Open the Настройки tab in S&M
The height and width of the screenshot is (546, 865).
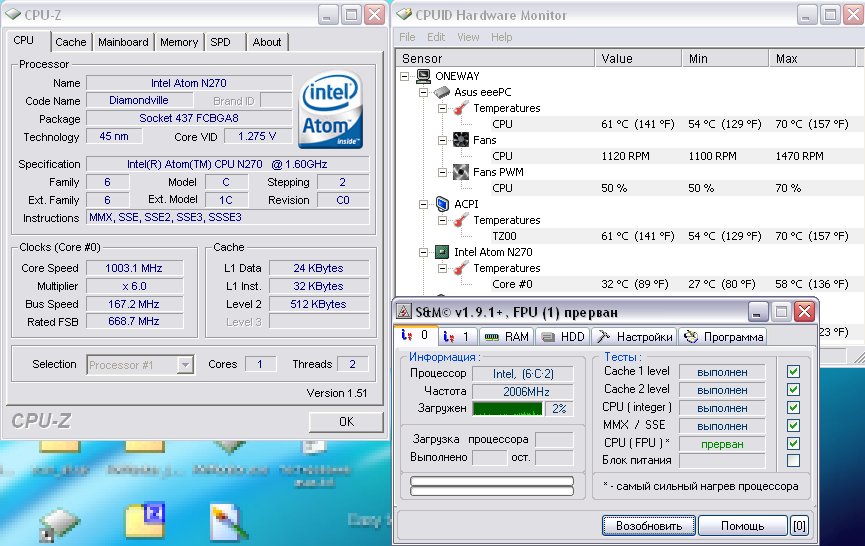coord(635,336)
